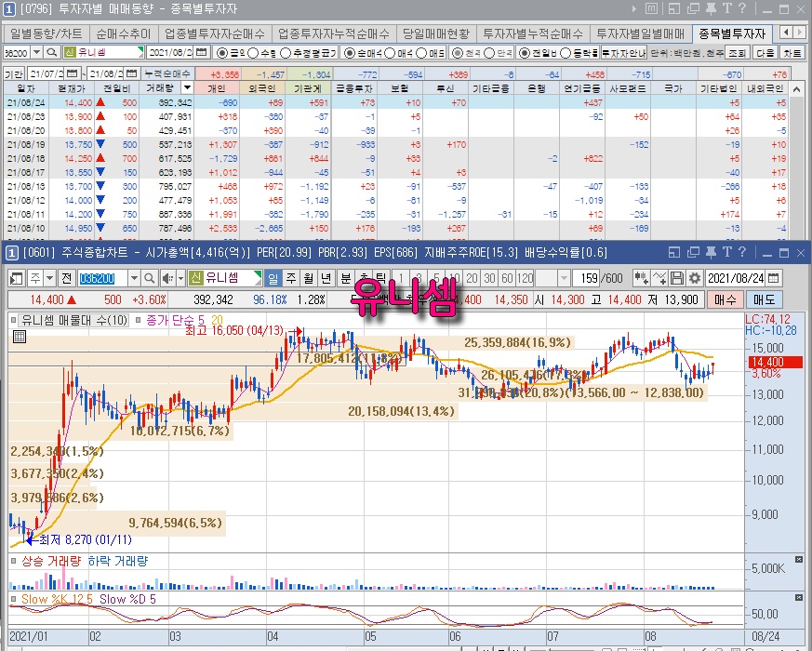Screen dimensions: 812x651
Task: Select the 분 minute chart period
Action: [x=345, y=279]
